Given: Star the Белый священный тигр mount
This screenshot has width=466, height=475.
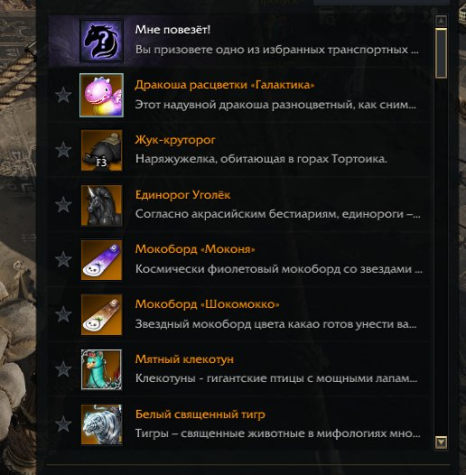Looking at the screenshot, I should tap(63, 424).
